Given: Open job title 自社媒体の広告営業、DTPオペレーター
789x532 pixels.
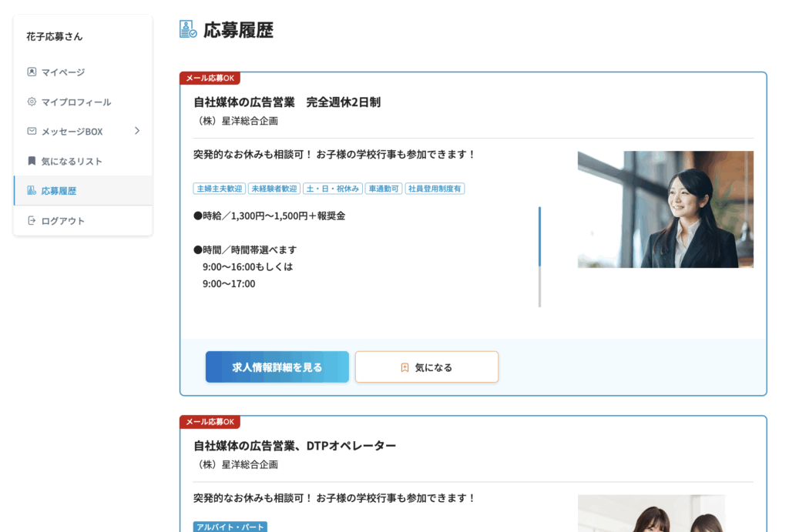Looking at the screenshot, I should pyautogui.click(x=295, y=446).
